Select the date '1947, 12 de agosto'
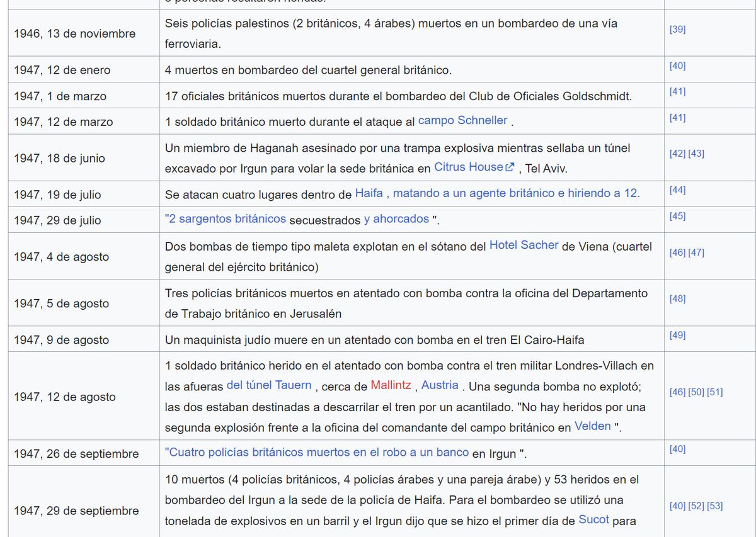This screenshot has height=537, width=756. 65,397
